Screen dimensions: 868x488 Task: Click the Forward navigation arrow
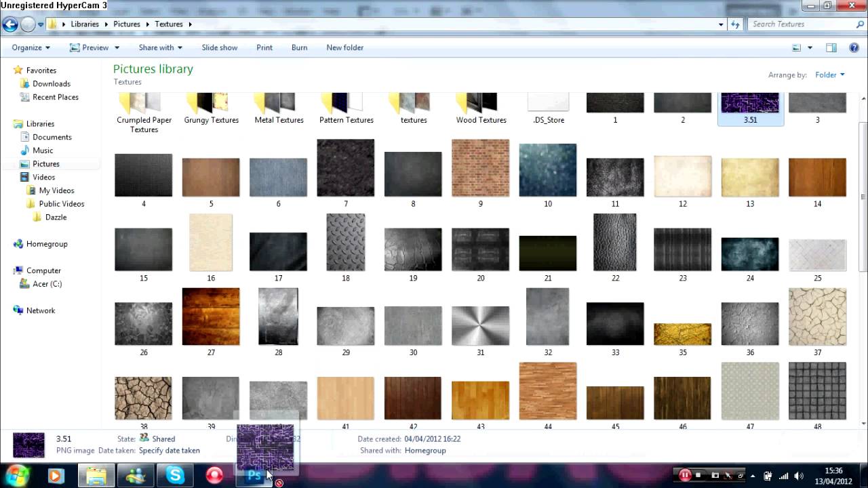click(28, 24)
